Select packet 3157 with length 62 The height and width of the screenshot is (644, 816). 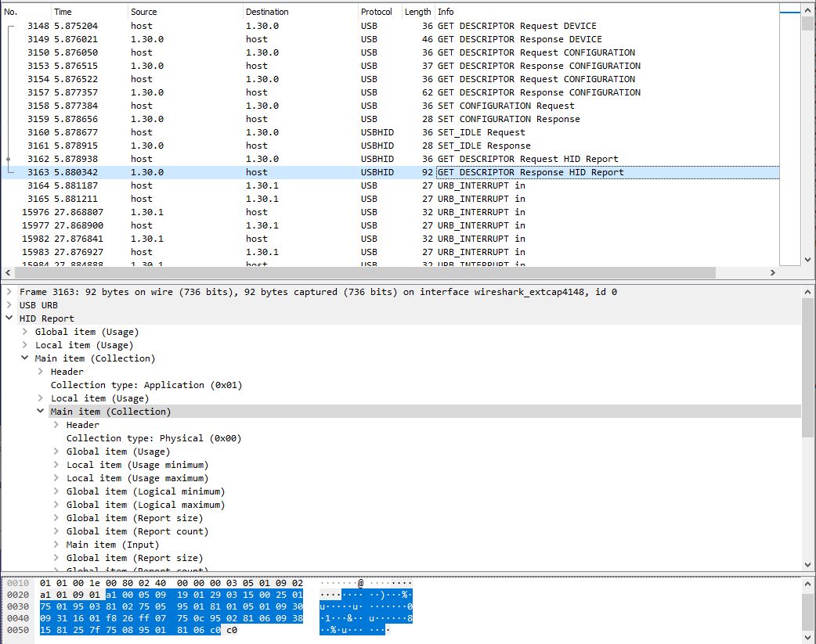point(390,92)
